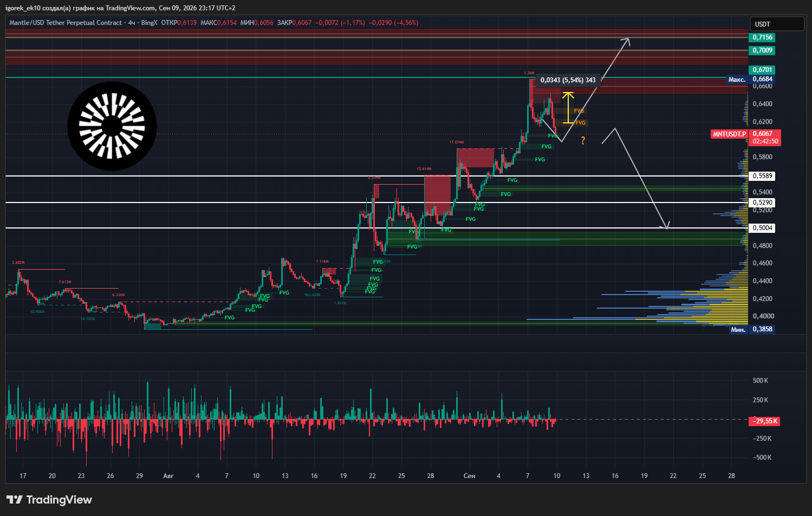Screen dimensions: 812x516
Task: Click the 0,5290 horizontal line label
Action: coord(762,203)
